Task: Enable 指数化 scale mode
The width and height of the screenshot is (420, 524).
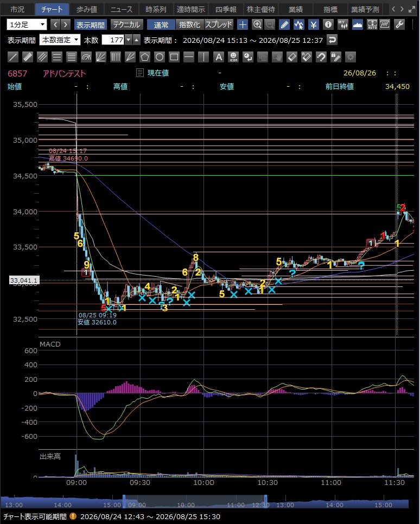Action: click(189, 25)
